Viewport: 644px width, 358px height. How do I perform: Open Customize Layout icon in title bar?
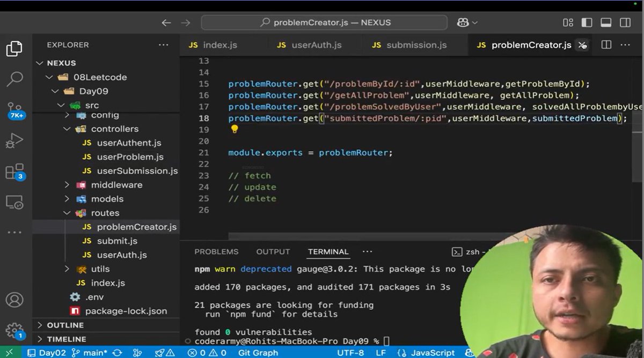(568, 23)
